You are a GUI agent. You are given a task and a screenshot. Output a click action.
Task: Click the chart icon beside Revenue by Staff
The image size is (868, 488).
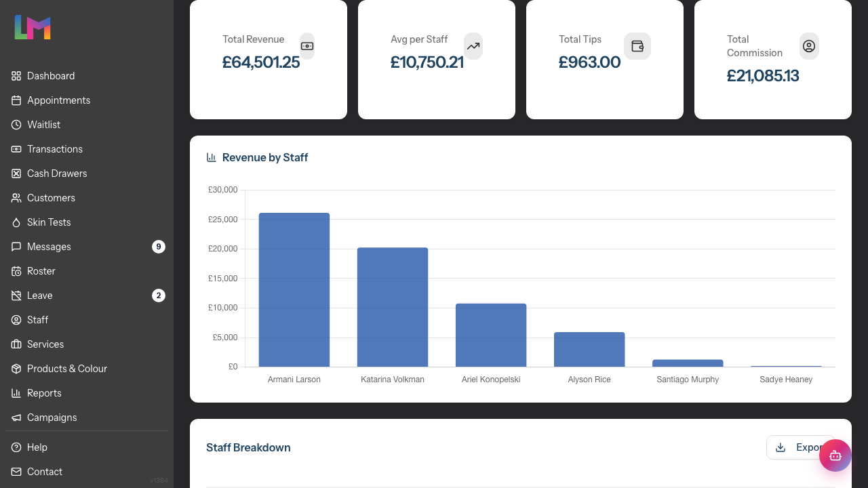coord(212,157)
